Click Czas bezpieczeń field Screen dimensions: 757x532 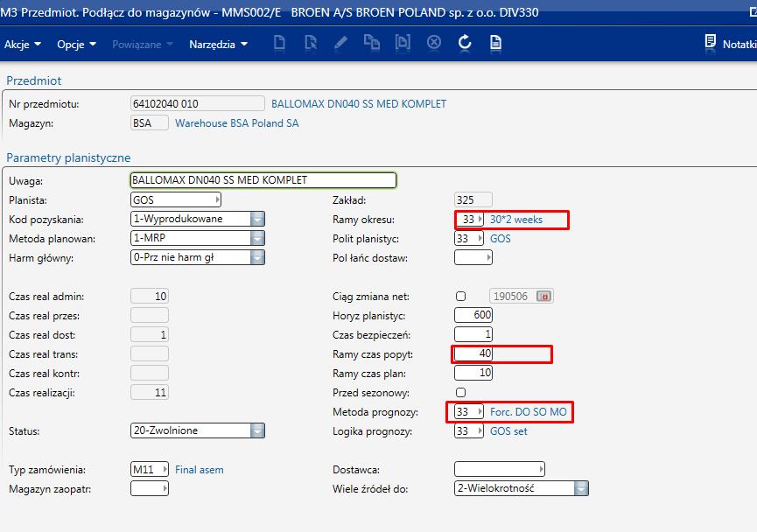coord(473,334)
